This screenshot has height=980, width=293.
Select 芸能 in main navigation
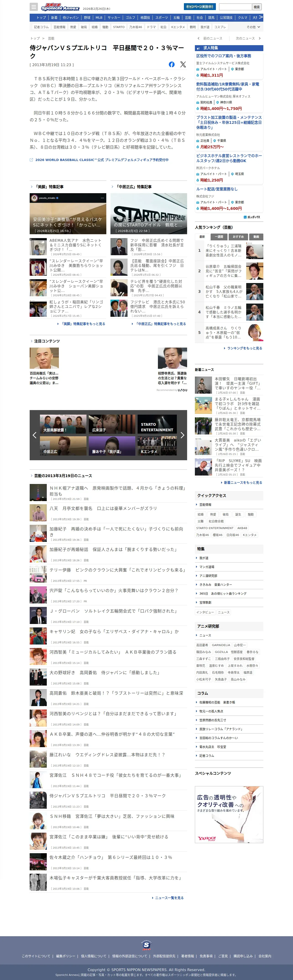(x=188, y=18)
